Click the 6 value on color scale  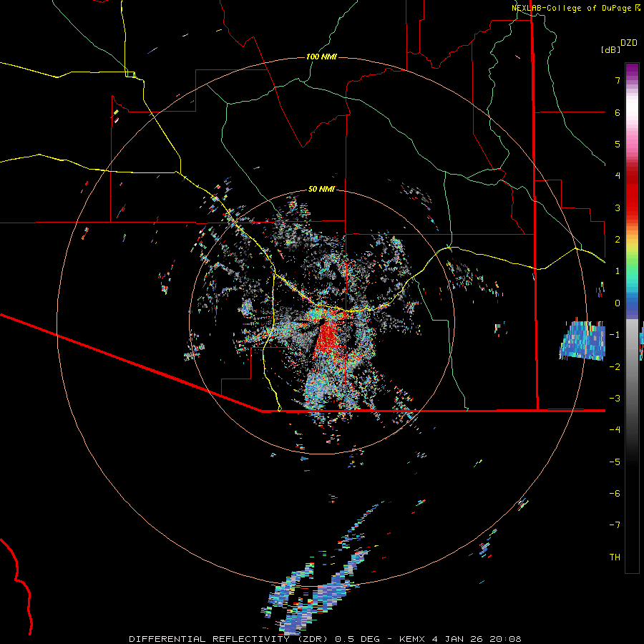(x=618, y=112)
